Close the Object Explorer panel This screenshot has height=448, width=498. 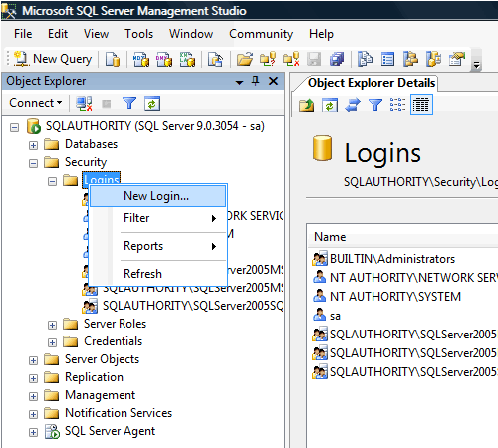(273, 81)
